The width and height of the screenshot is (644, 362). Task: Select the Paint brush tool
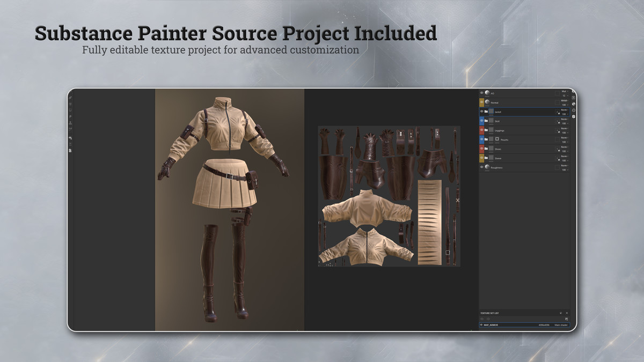(70, 98)
